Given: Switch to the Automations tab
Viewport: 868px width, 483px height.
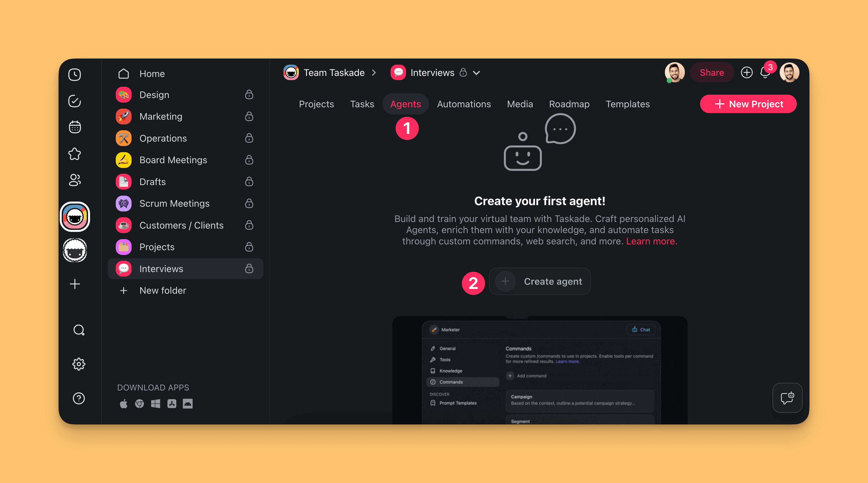Looking at the screenshot, I should [464, 104].
